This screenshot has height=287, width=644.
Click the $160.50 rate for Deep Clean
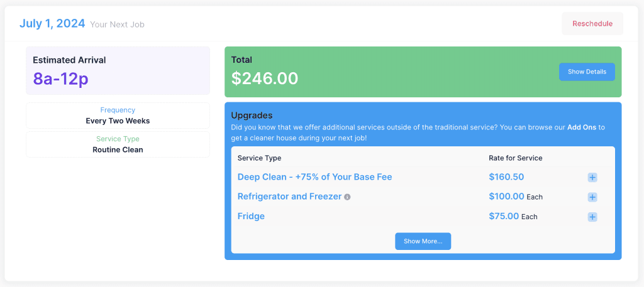[x=506, y=177]
